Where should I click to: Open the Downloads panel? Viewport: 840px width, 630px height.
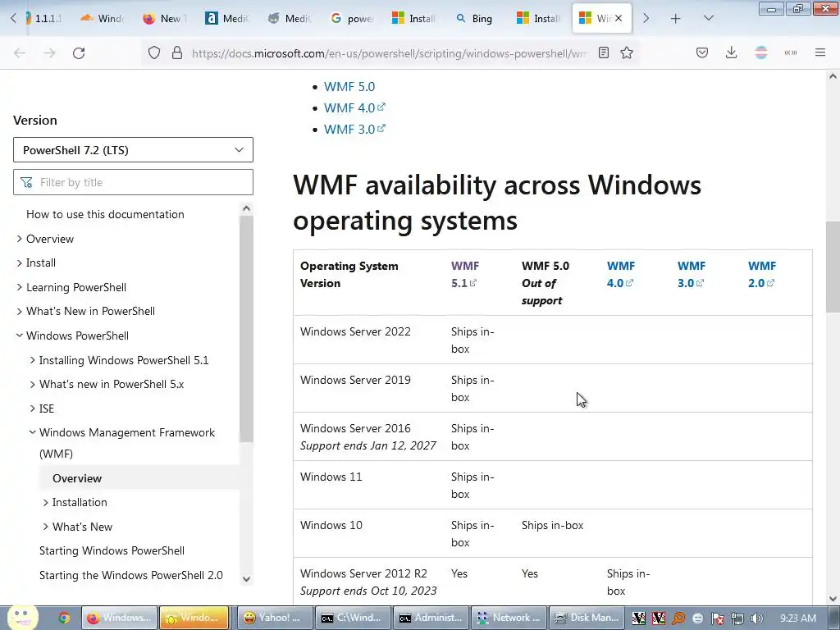coord(731,53)
